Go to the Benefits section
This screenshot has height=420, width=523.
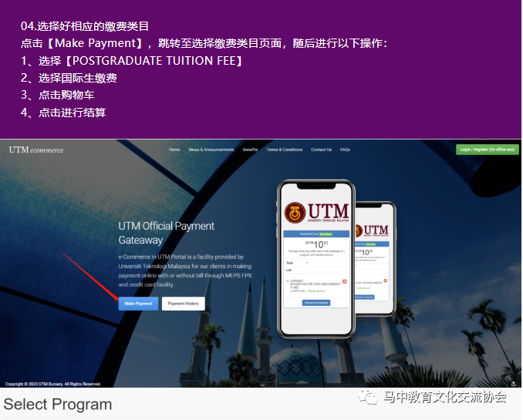250,150
